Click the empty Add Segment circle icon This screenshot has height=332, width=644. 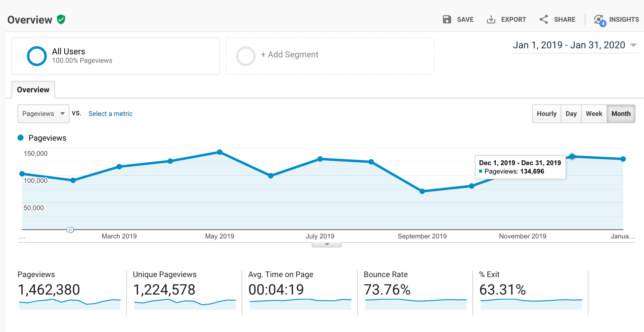pos(246,56)
